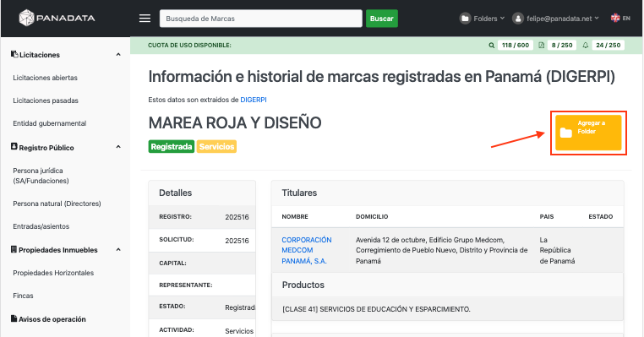644x337 pixels.
Task: Click the Avenida 12 de octubre address text
Action: [442, 250]
